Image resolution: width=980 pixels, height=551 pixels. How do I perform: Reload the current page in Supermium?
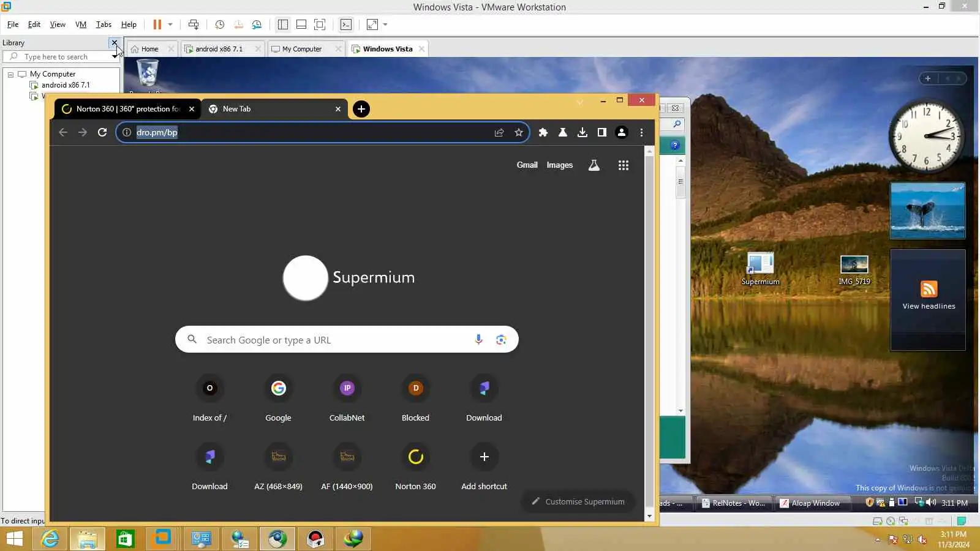click(102, 132)
